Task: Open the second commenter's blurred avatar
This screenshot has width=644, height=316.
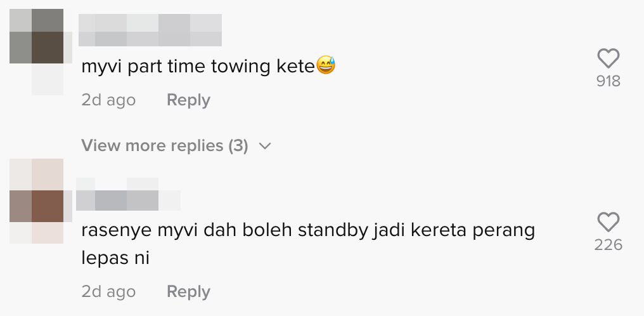Action: (41, 201)
